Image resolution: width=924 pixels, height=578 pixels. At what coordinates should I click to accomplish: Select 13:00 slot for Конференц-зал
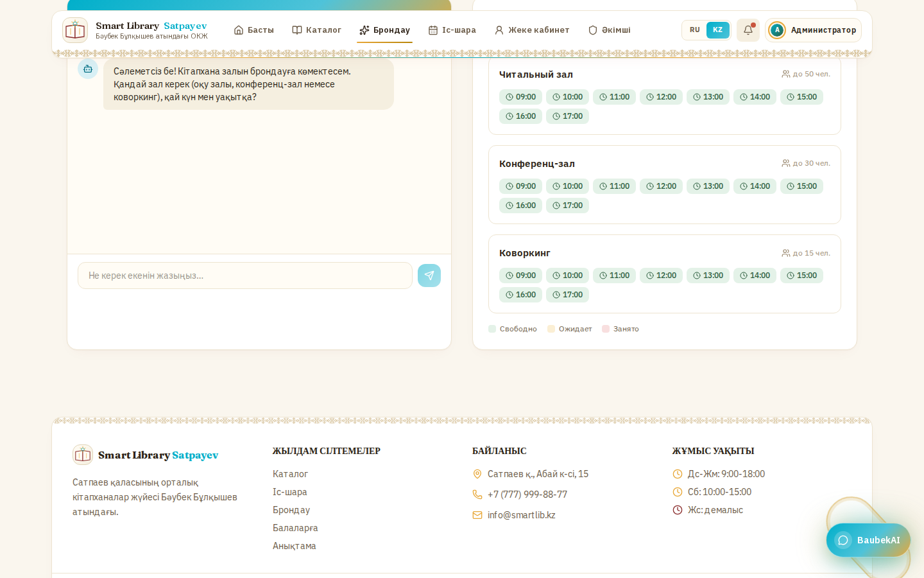tap(708, 186)
